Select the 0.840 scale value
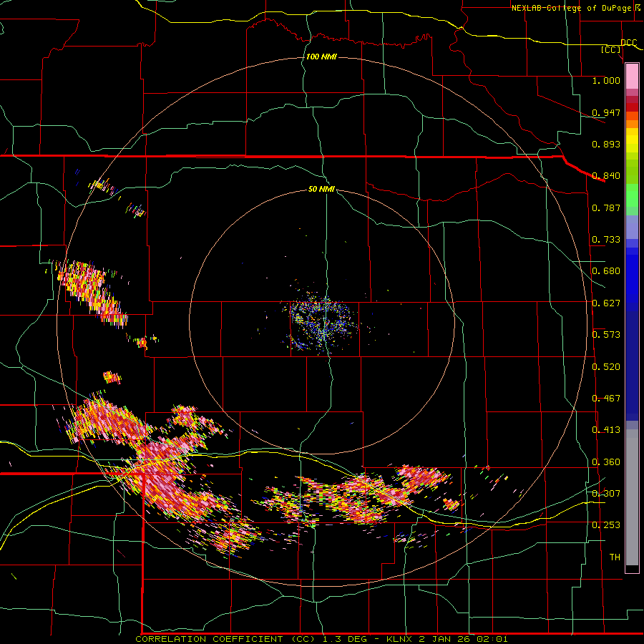The image size is (644, 644). [606, 176]
